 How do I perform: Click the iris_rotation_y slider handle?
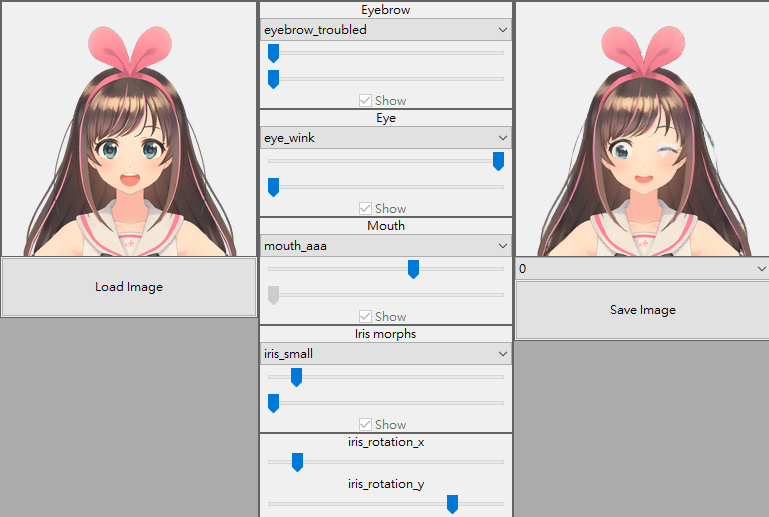tap(452, 504)
